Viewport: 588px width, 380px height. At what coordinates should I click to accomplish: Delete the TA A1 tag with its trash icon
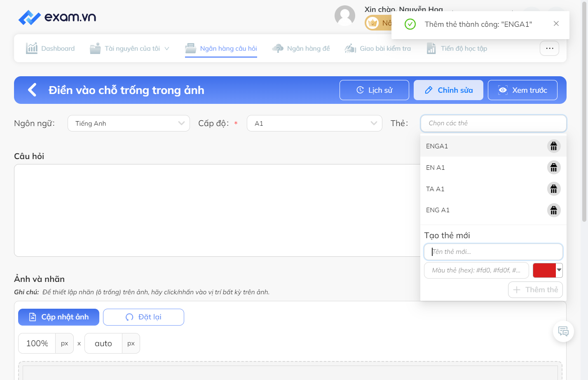pos(554,189)
